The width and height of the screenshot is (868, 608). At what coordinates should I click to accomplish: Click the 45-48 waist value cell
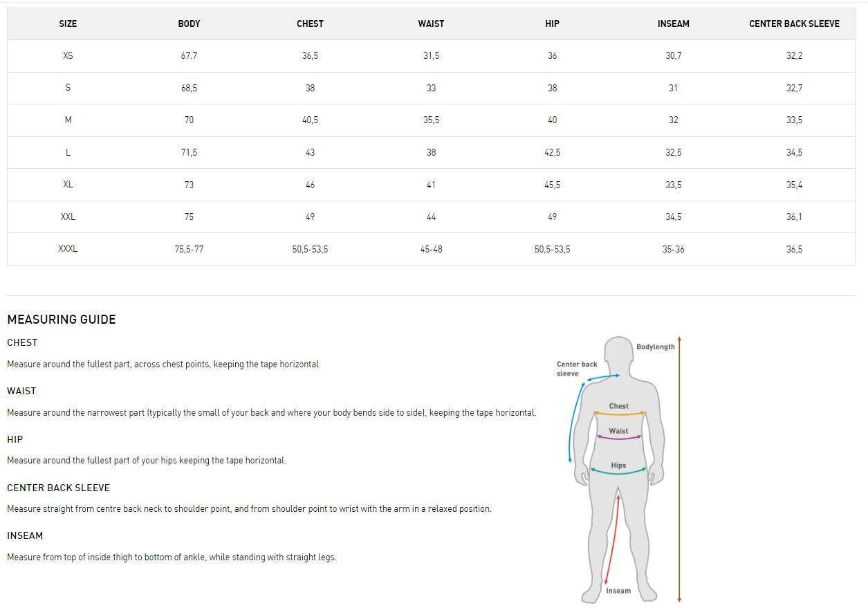pyautogui.click(x=431, y=249)
